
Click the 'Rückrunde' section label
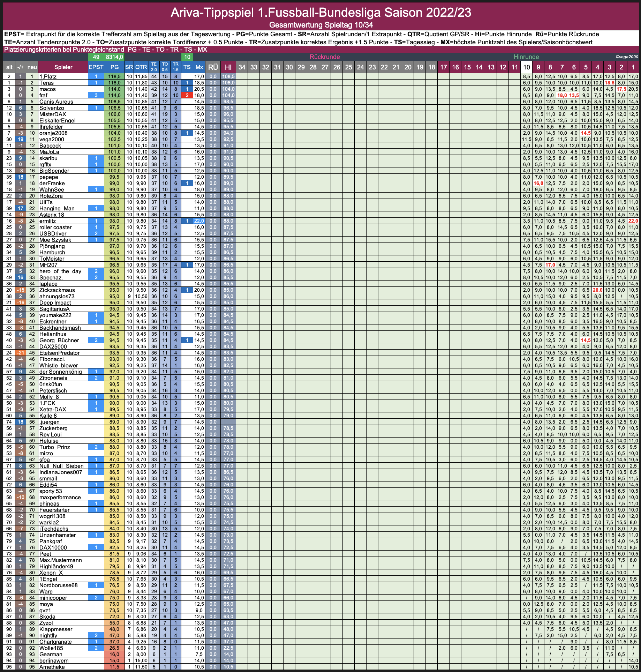point(325,57)
